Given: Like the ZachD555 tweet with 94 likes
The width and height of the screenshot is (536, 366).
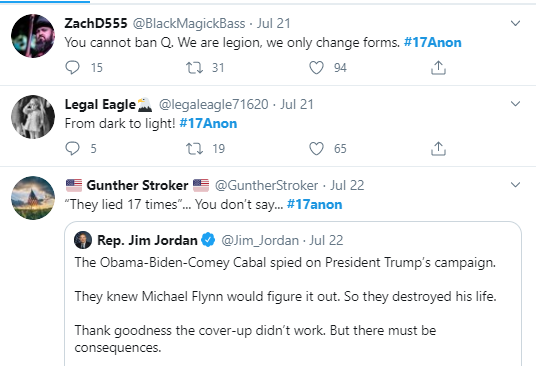Looking at the screenshot, I should coord(316,67).
